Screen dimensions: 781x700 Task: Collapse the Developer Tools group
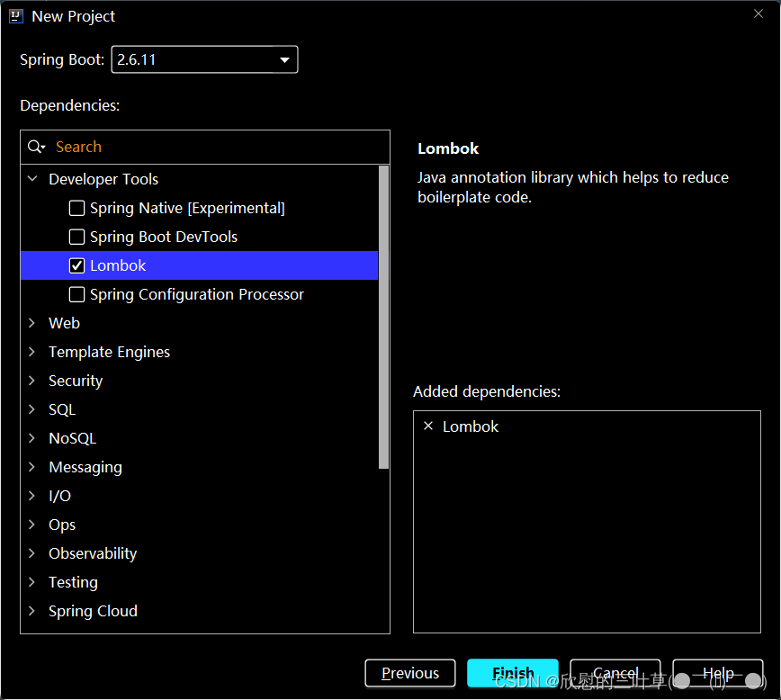(32, 179)
